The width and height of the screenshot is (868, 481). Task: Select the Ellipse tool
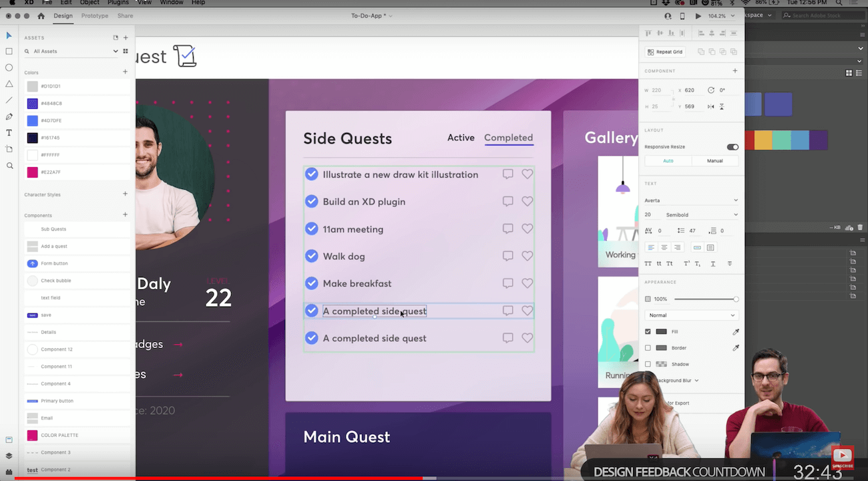point(9,67)
